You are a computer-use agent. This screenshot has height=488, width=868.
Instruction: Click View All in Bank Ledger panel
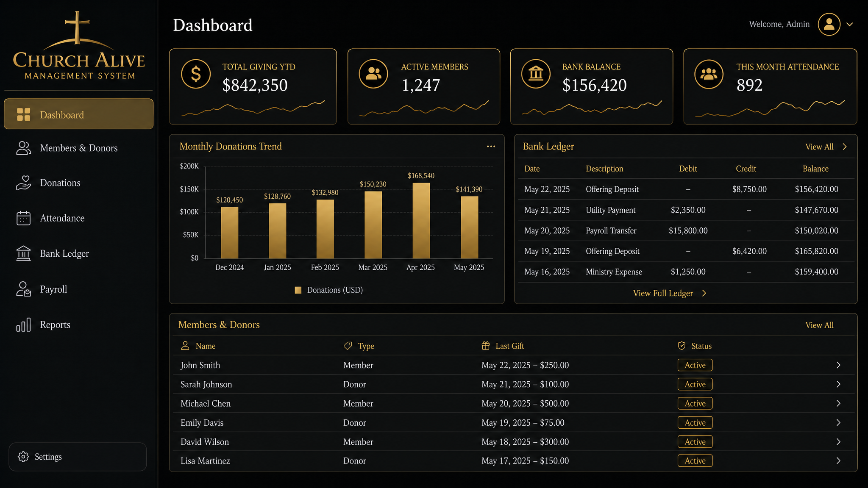click(819, 147)
